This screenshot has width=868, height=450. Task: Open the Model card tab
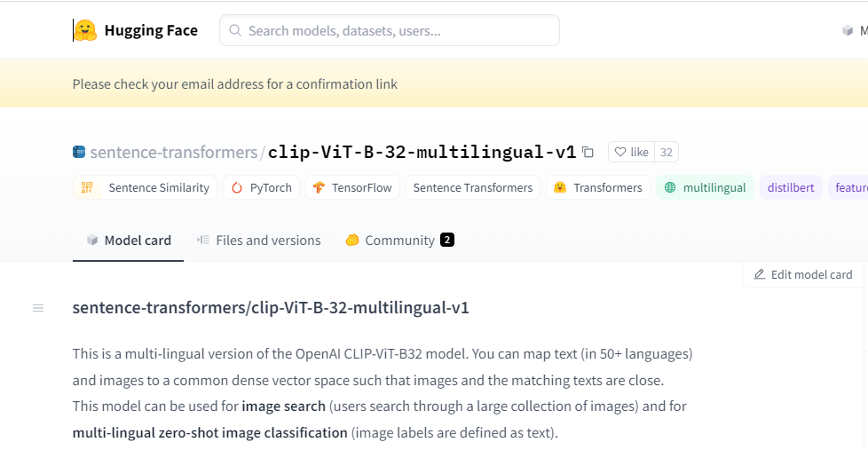(x=128, y=241)
